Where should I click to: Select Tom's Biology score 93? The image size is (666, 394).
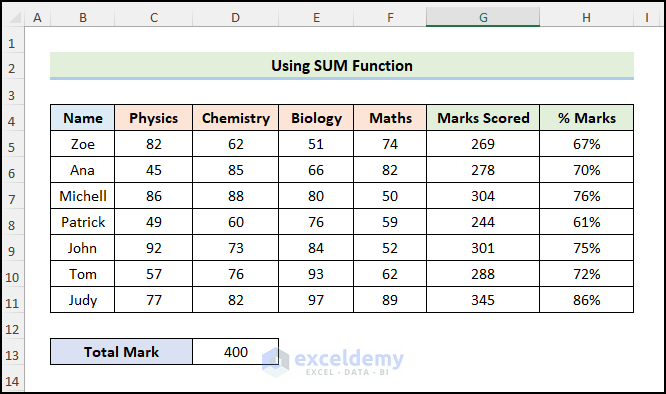tap(316, 274)
